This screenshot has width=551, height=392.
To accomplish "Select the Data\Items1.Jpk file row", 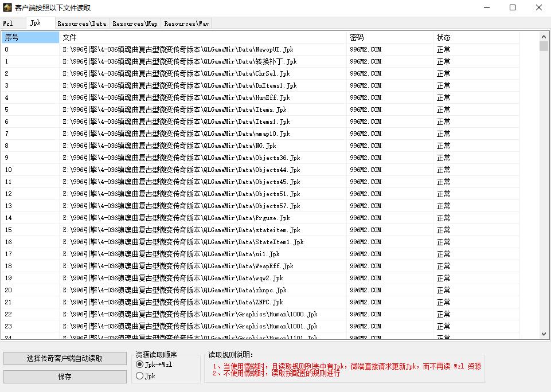I will point(260,121).
